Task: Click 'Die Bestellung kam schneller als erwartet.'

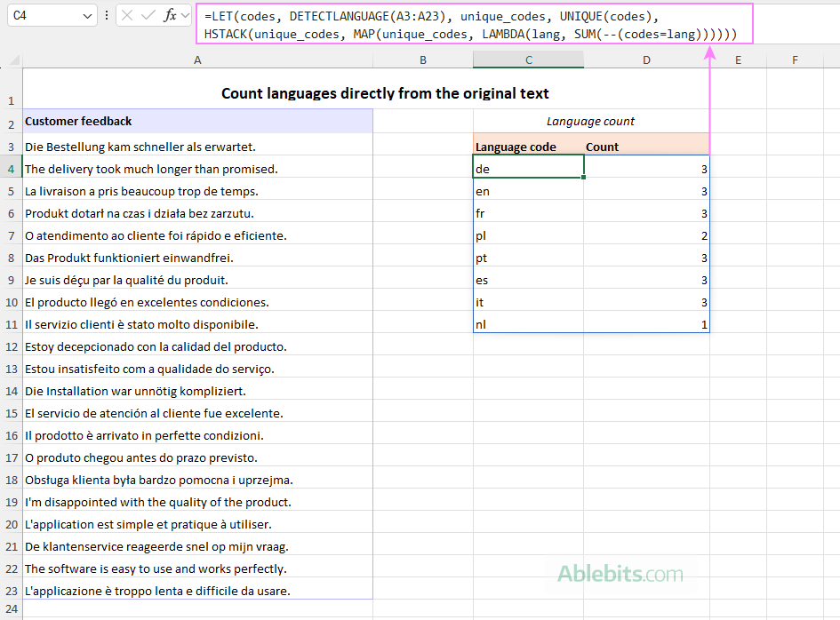Action: (x=140, y=147)
